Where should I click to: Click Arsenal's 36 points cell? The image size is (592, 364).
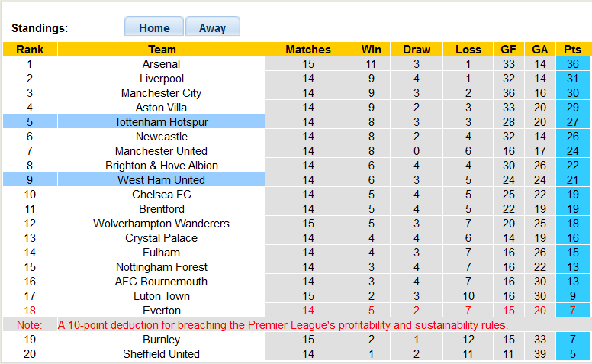point(572,64)
